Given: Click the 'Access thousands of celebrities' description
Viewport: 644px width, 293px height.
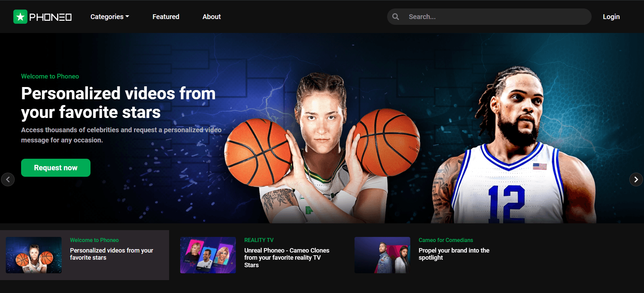Looking at the screenshot, I should pos(121,135).
